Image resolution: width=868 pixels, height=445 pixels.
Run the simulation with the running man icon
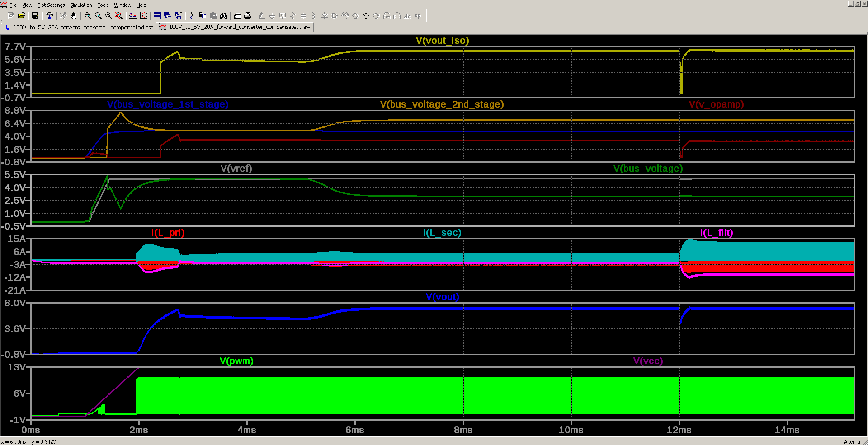pos(63,16)
